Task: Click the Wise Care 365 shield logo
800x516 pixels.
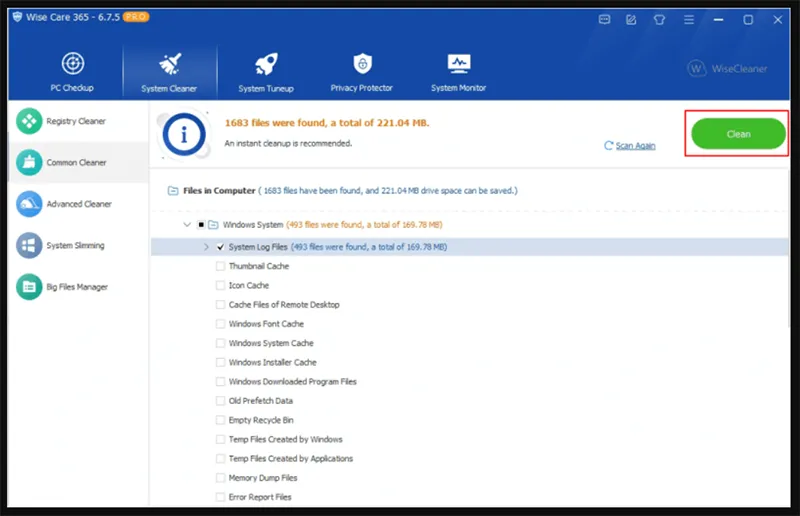Action: pyautogui.click(x=17, y=17)
